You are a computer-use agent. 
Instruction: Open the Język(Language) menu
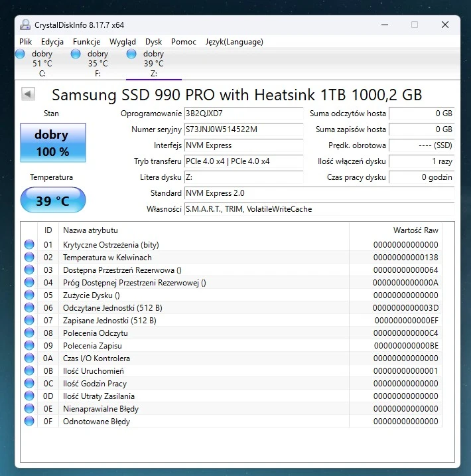coord(234,42)
